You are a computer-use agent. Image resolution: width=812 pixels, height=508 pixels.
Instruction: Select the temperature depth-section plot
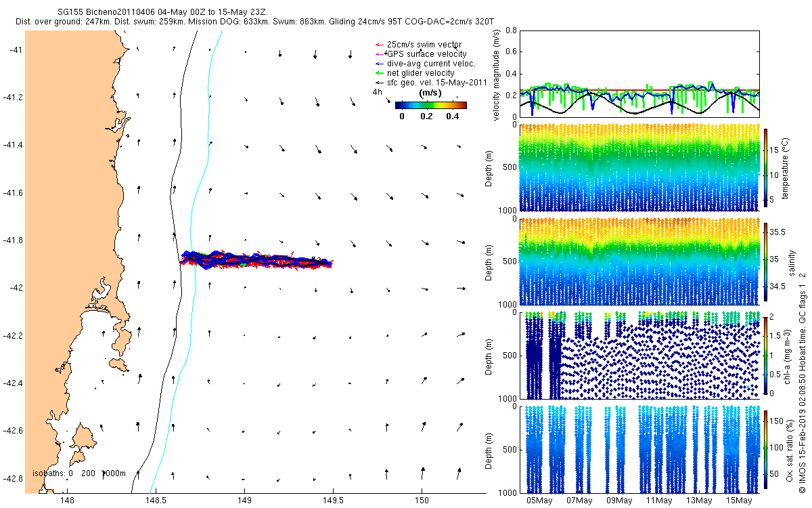click(639, 169)
